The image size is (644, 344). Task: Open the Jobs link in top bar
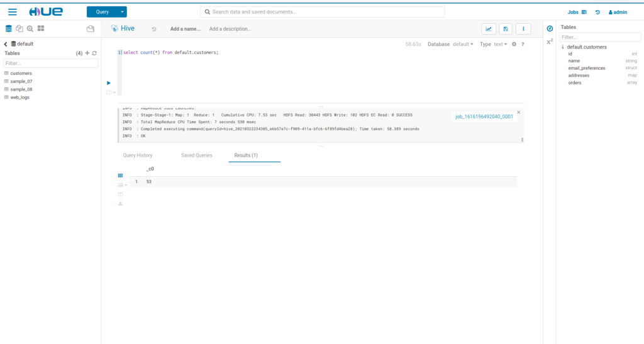click(x=576, y=12)
